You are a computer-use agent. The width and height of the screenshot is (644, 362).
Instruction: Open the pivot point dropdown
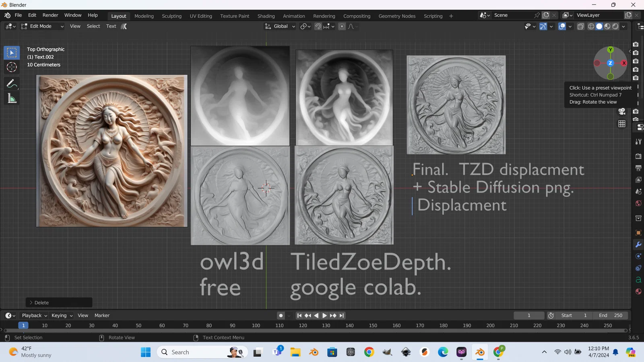(305, 27)
